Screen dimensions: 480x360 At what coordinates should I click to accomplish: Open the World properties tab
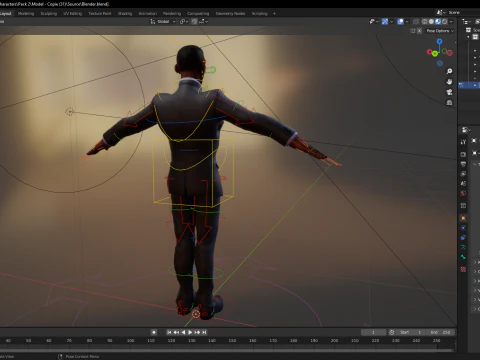pyautogui.click(x=463, y=193)
